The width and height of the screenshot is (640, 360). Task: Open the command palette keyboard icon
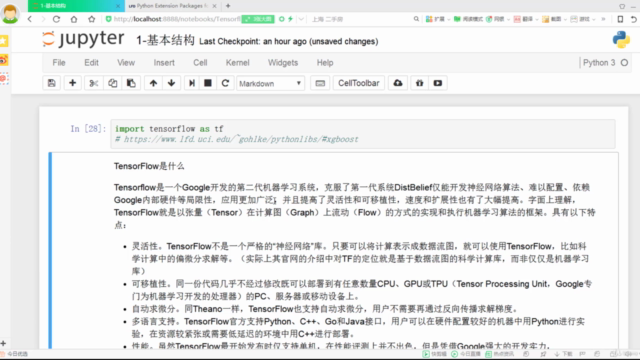tap(320, 83)
